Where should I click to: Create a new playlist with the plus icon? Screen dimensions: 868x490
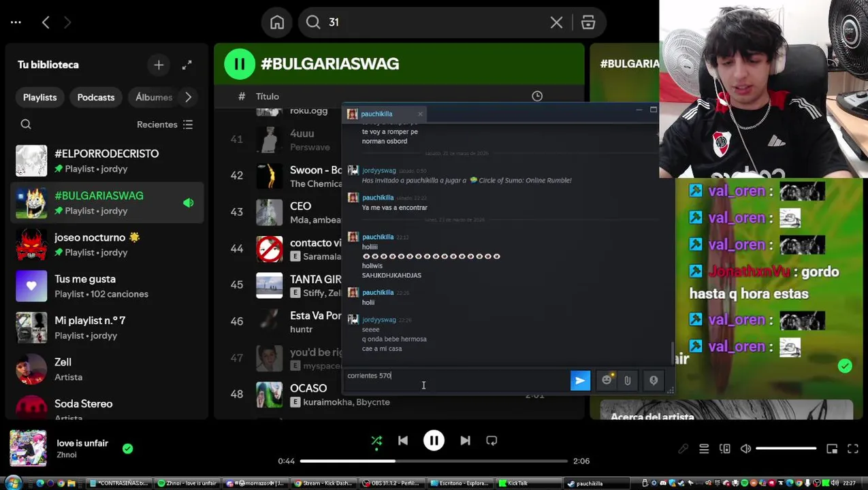(159, 65)
